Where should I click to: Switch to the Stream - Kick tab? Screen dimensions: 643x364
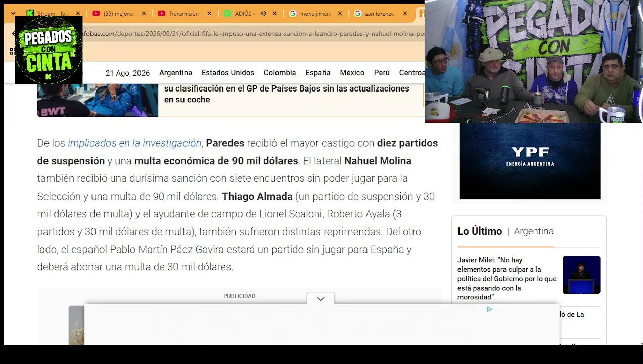pyautogui.click(x=53, y=14)
